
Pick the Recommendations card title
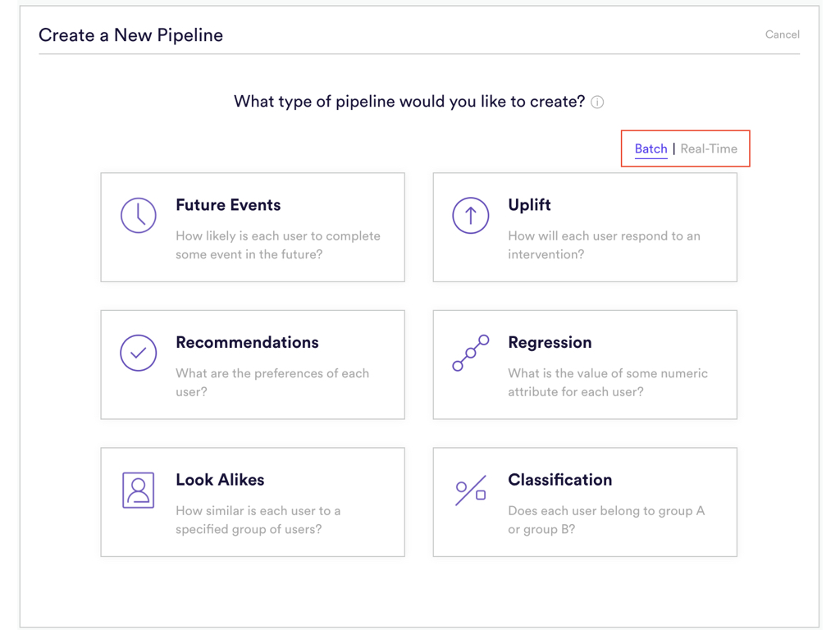tap(247, 342)
